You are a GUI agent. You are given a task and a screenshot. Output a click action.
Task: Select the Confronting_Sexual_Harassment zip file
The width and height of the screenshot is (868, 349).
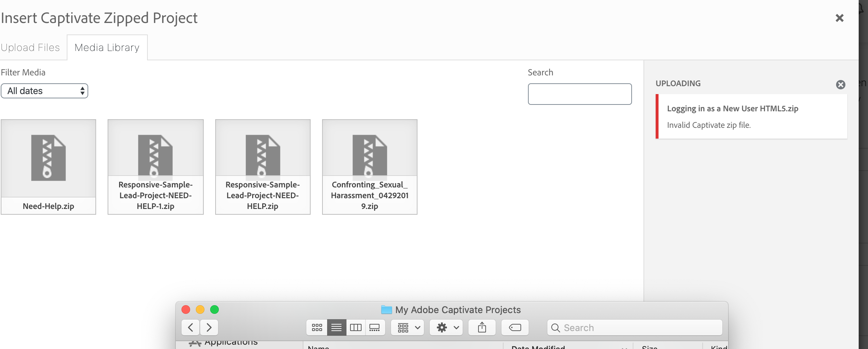pyautogui.click(x=369, y=167)
